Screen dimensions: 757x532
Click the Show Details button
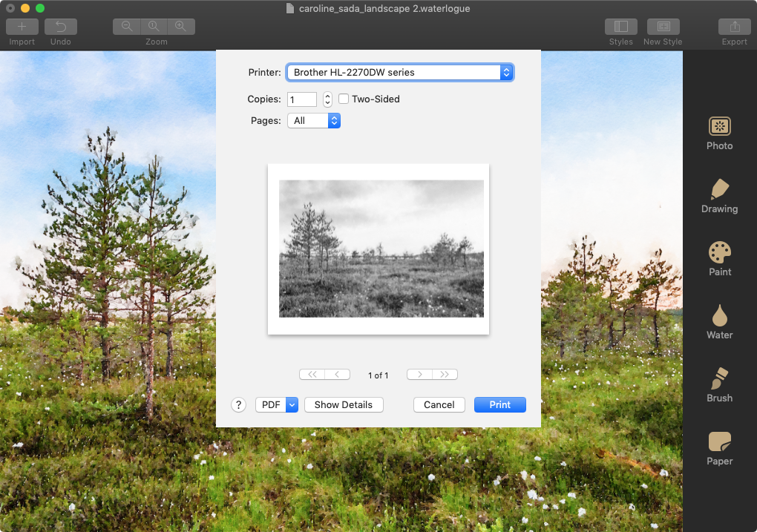344,404
